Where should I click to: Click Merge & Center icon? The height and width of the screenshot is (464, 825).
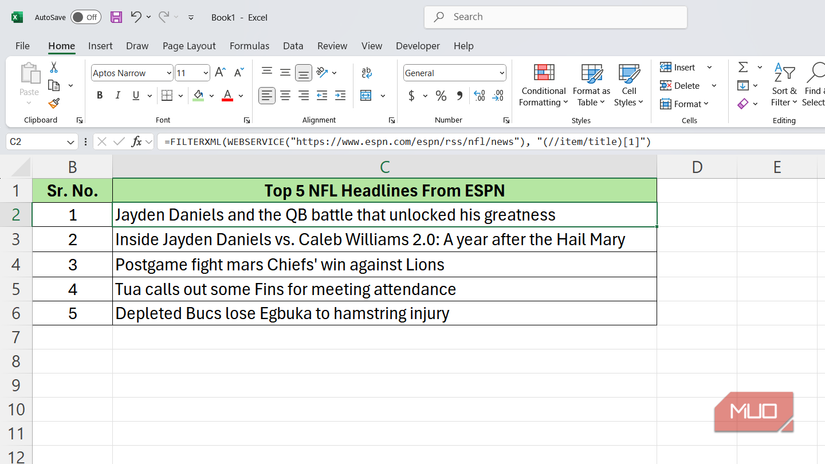[366, 95]
